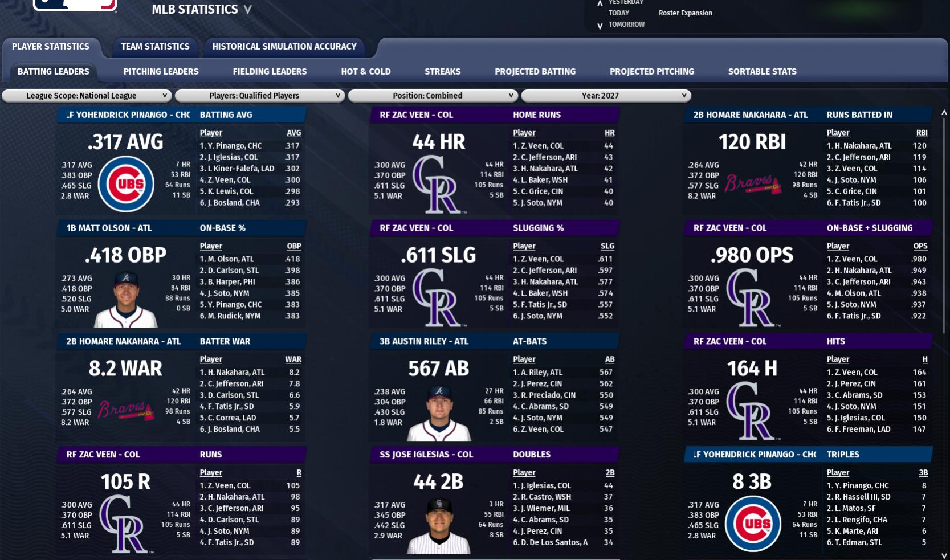Screen dimensions: 950x560
Task: Open the Team Statistics tab
Action: 155,47
